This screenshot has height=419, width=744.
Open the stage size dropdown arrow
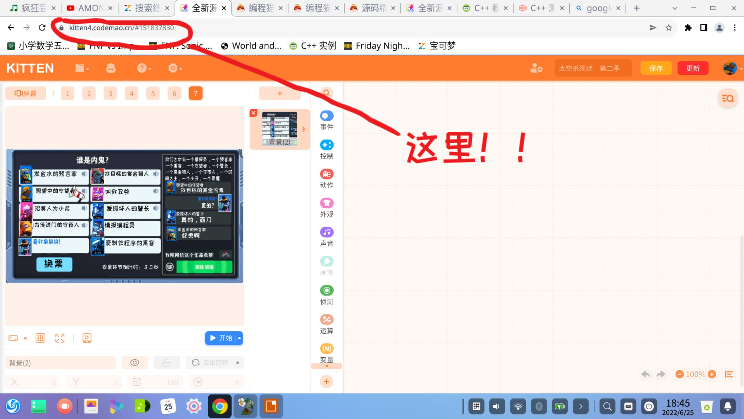[25, 338]
